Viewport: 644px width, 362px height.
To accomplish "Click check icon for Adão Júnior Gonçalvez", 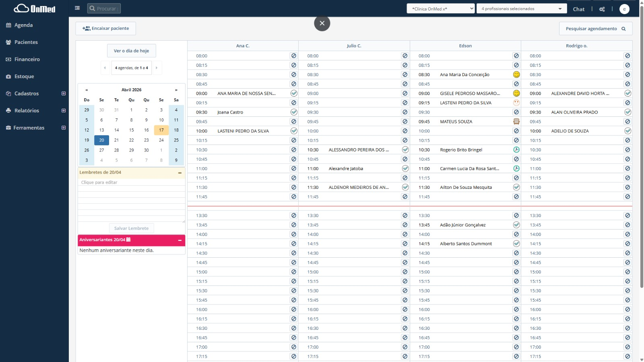I will (516, 225).
